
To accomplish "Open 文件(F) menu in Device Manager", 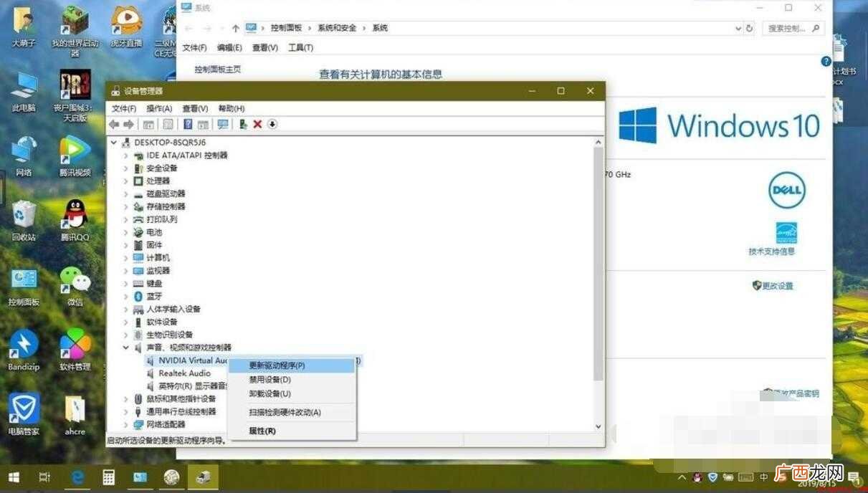I will 123,108.
